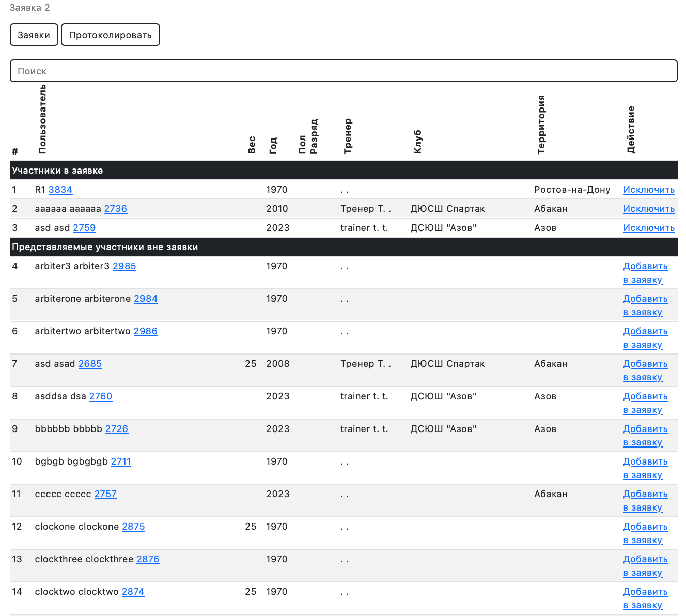The width and height of the screenshot is (686, 616).
Task: Select year 2010 cell
Action: (277, 209)
